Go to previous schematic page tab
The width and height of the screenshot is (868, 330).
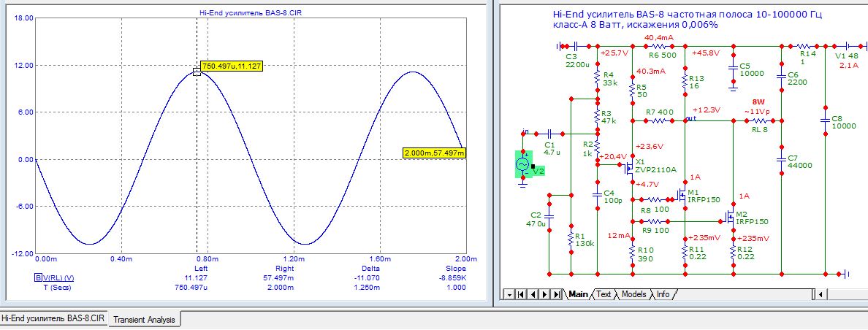pos(533,295)
